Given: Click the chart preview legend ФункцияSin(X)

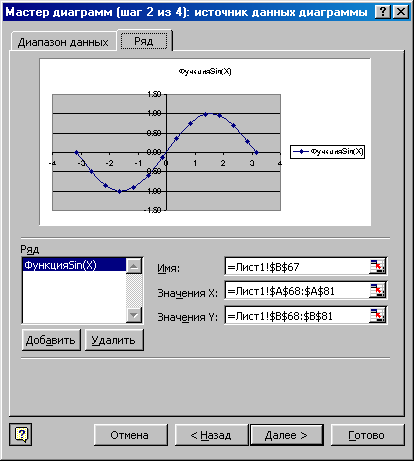Looking at the screenshot, I should point(327,152).
